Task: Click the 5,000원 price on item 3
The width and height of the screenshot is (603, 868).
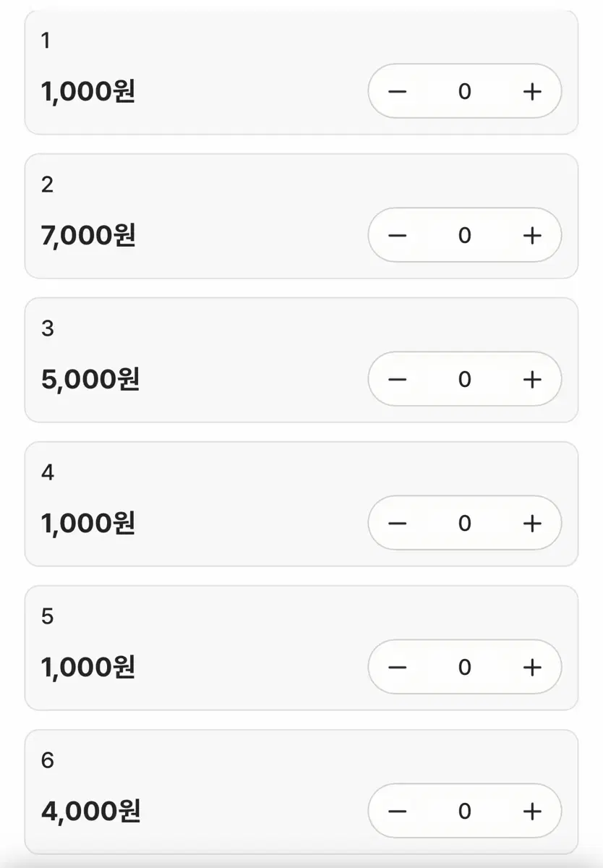Action: (x=90, y=379)
